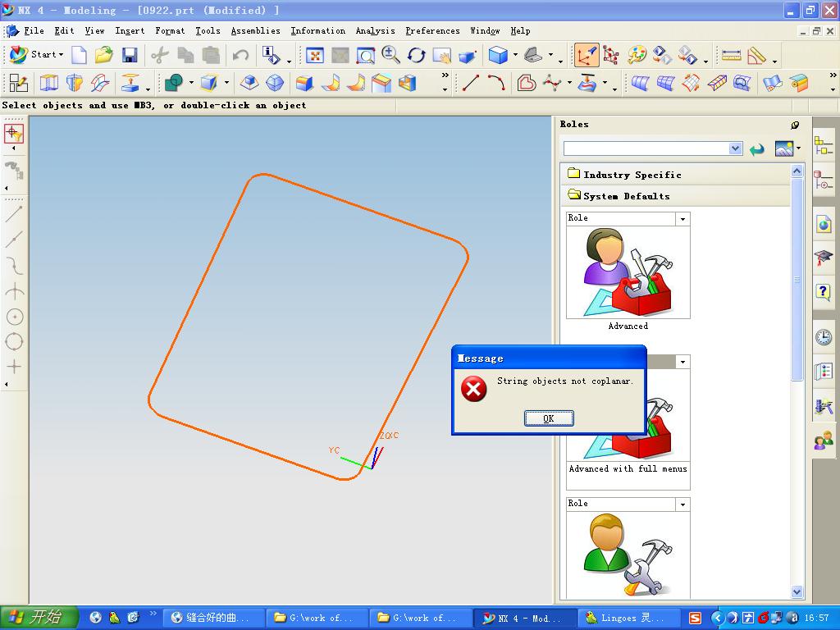Viewport: 840px width, 630px height.
Task: Open the Analysis menu
Action: [x=375, y=30]
